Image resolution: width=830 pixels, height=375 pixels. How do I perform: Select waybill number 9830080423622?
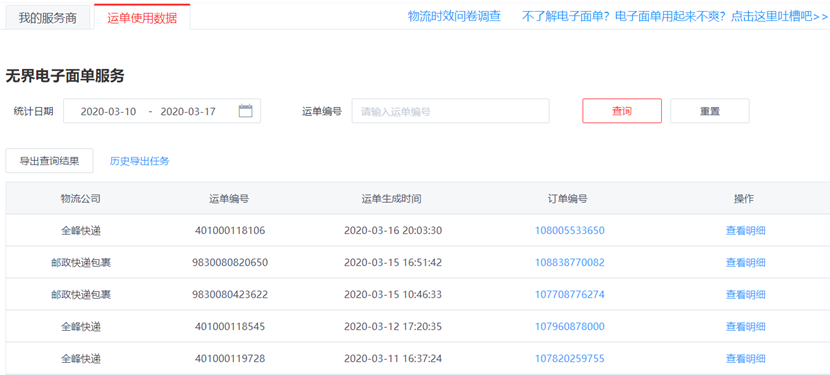pos(230,294)
